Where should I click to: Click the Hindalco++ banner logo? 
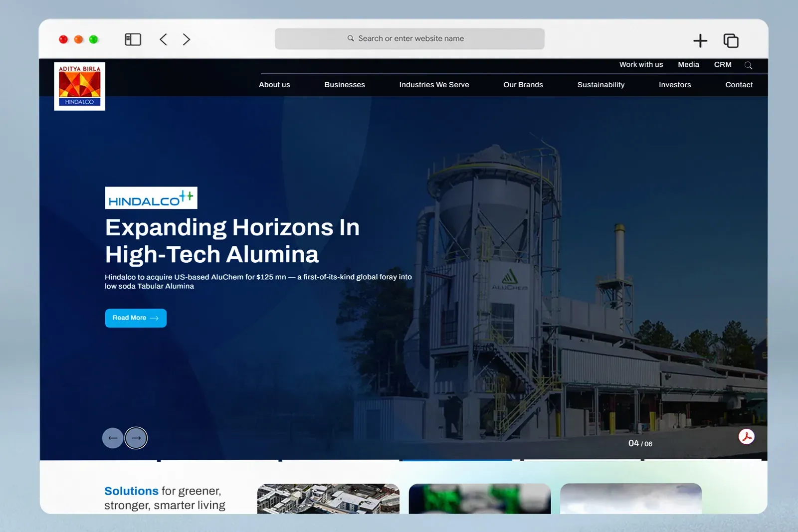pos(151,198)
